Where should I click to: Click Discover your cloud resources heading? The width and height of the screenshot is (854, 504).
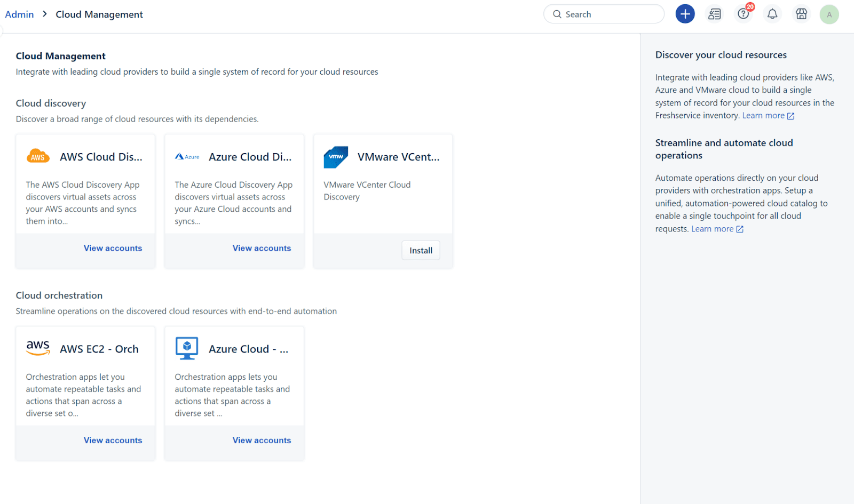coord(721,55)
